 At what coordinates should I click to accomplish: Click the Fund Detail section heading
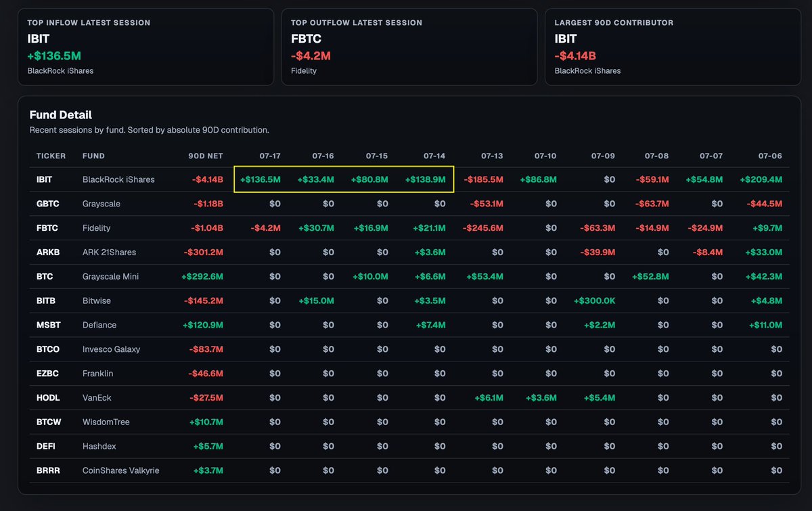pyautogui.click(x=61, y=115)
